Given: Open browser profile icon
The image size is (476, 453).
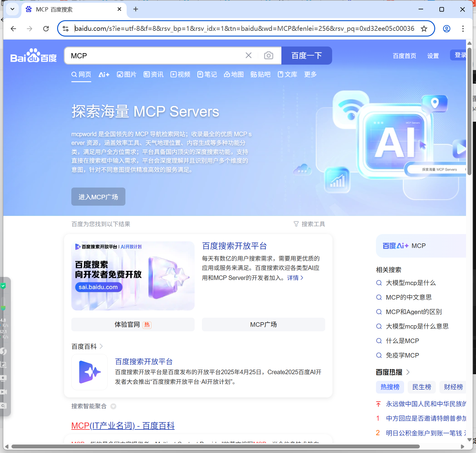Looking at the screenshot, I should 446,29.
